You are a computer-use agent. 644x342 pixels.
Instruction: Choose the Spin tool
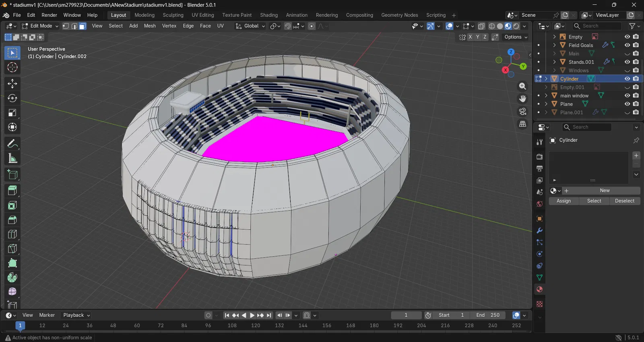point(12,278)
